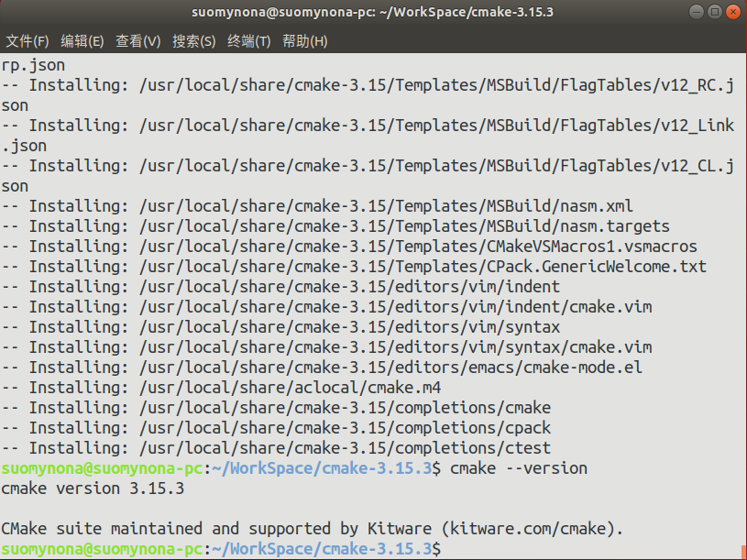Click the 'CMake suite maintained' Kitware line

coord(312,529)
